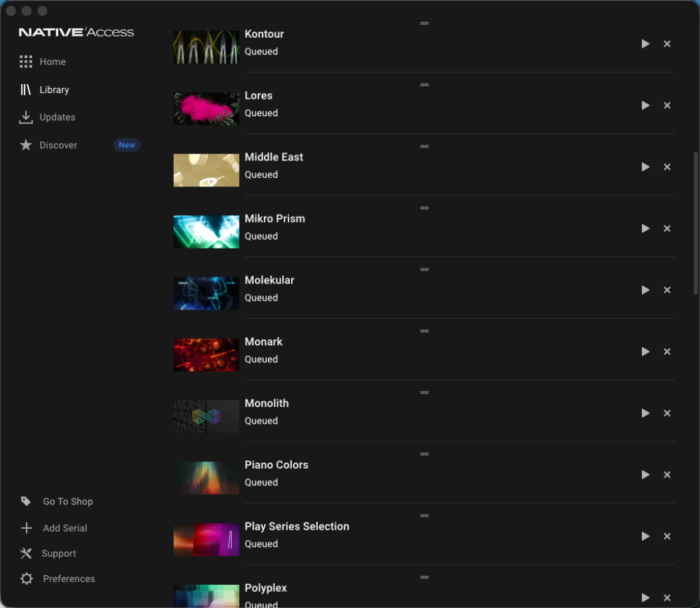Switch to the Library section label

click(55, 90)
